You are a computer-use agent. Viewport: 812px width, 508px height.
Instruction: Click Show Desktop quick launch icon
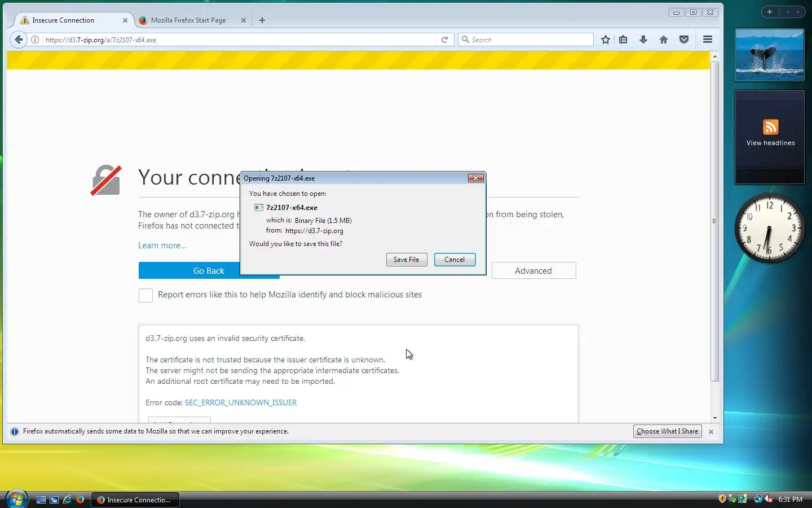coord(41,500)
